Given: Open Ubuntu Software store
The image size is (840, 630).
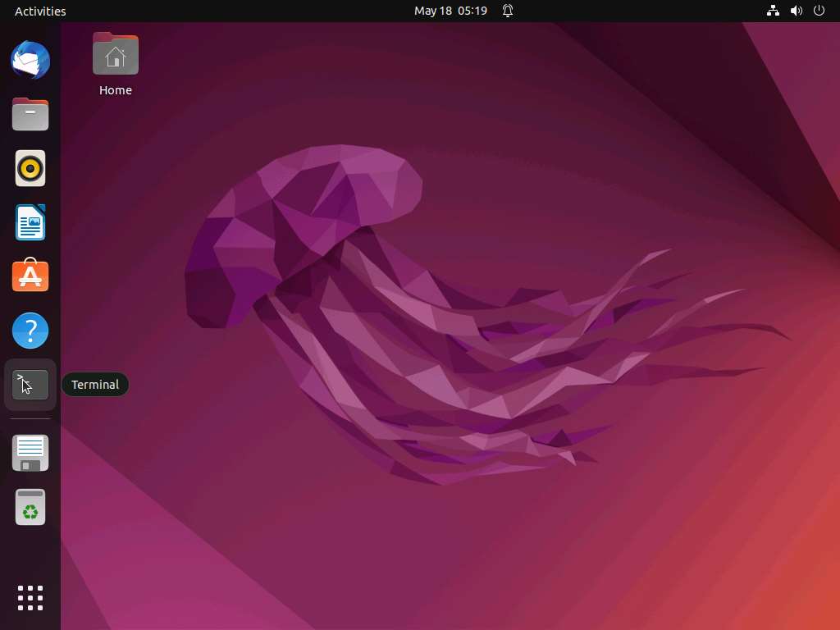Looking at the screenshot, I should (x=30, y=276).
